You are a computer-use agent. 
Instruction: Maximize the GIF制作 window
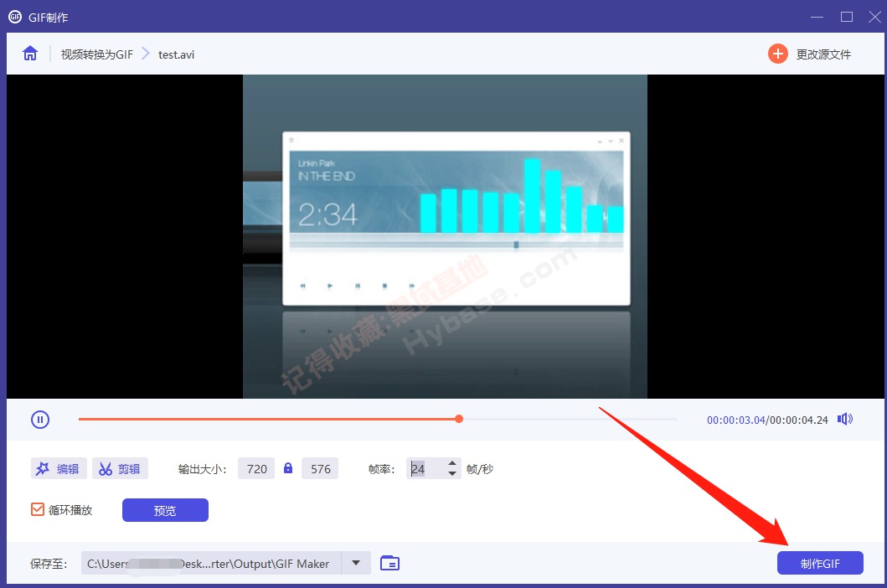(x=847, y=17)
